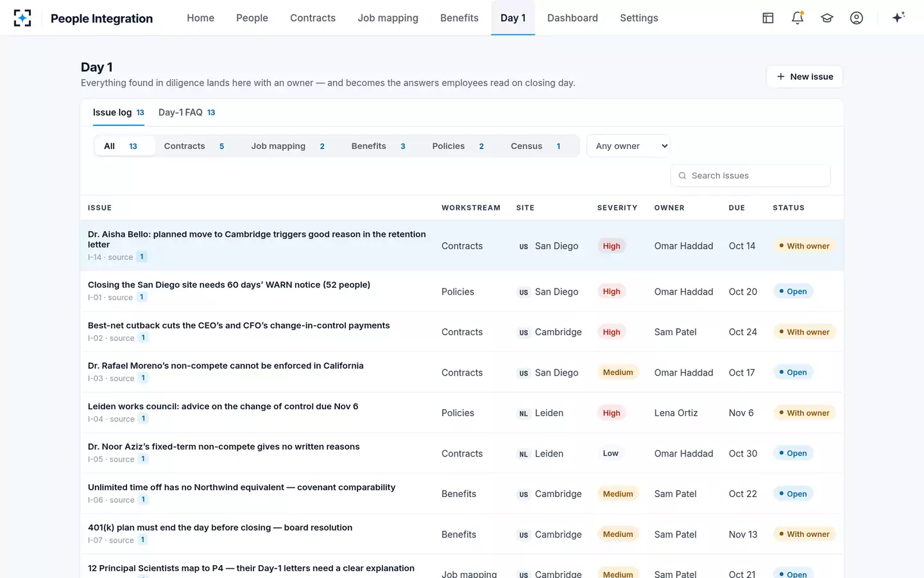Filter issues by Benefits workstream
The height and width of the screenshot is (578, 924).
click(x=379, y=146)
